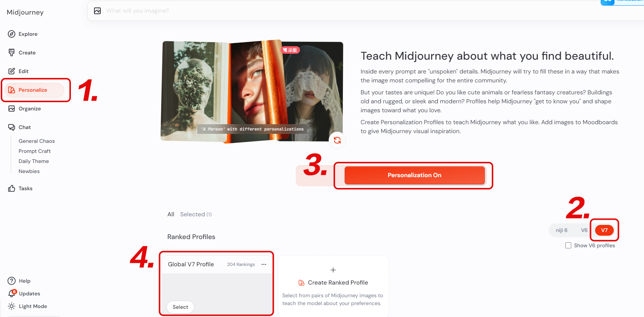This screenshot has height=317, width=644.
Task: Click the Chat bubbles icon
Action: click(12, 127)
